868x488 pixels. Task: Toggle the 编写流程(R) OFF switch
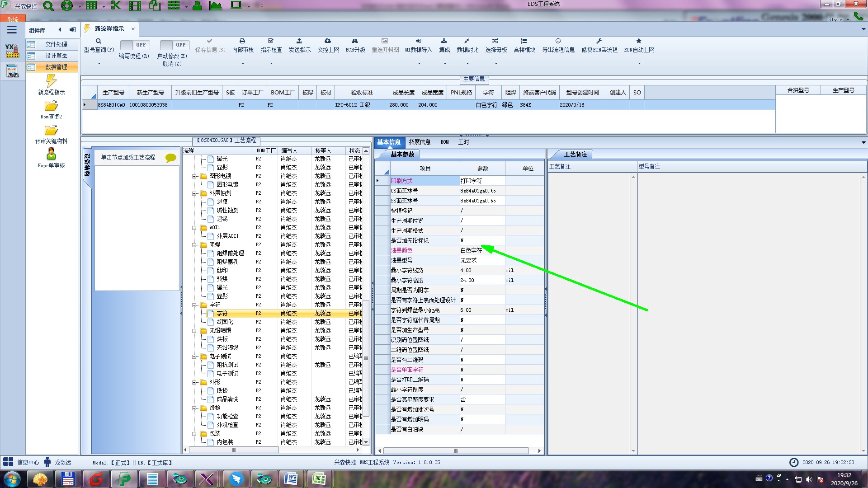(134, 45)
